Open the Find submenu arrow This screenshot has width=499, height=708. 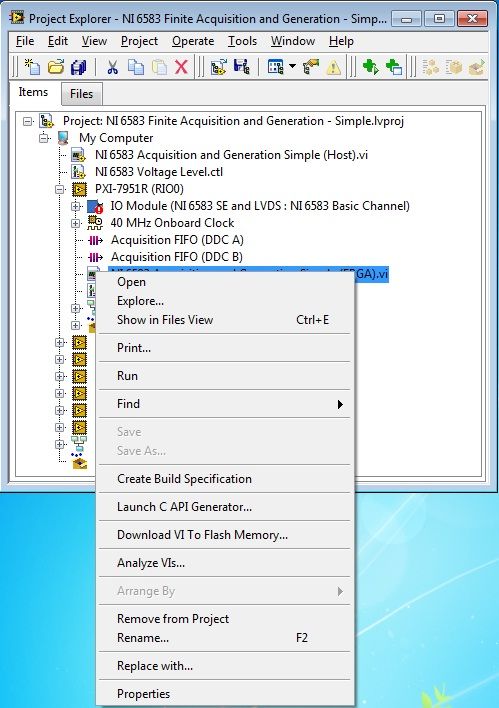point(340,404)
